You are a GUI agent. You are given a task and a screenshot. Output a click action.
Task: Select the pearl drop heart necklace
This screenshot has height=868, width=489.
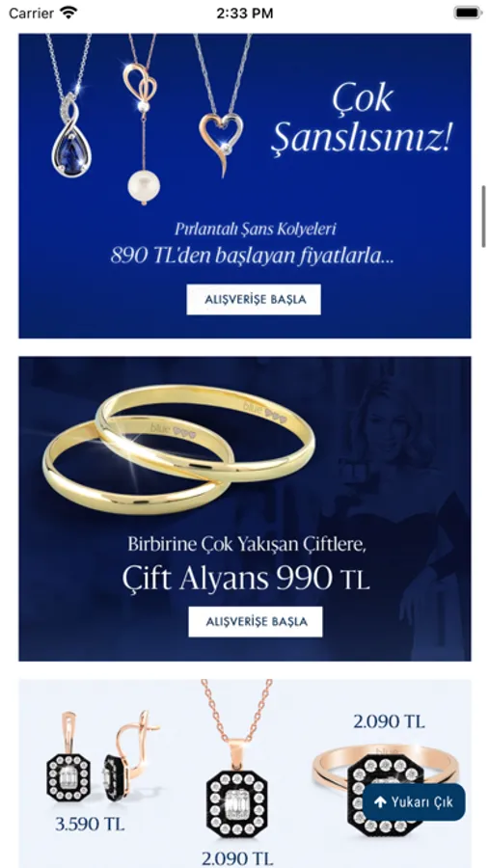(x=143, y=119)
